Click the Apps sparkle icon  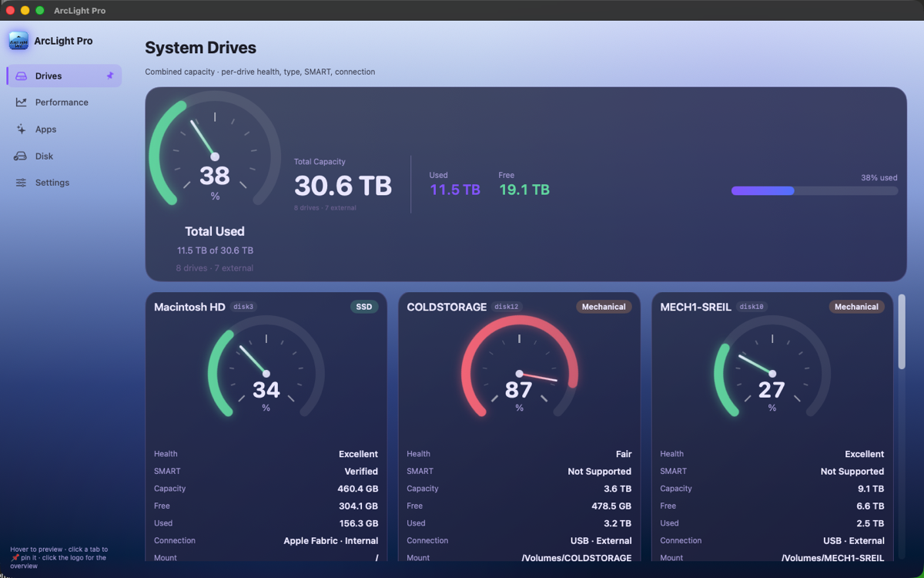point(21,129)
